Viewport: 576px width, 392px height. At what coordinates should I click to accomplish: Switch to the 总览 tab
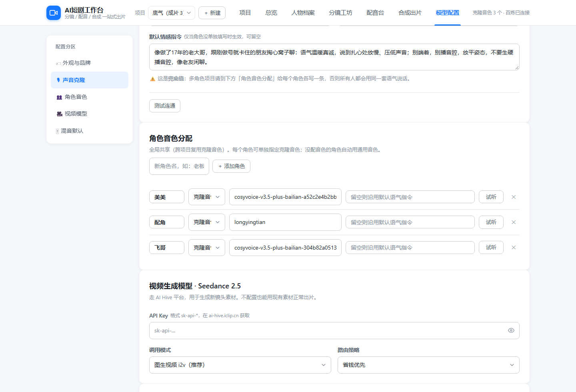pyautogui.click(x=271, y=13)
